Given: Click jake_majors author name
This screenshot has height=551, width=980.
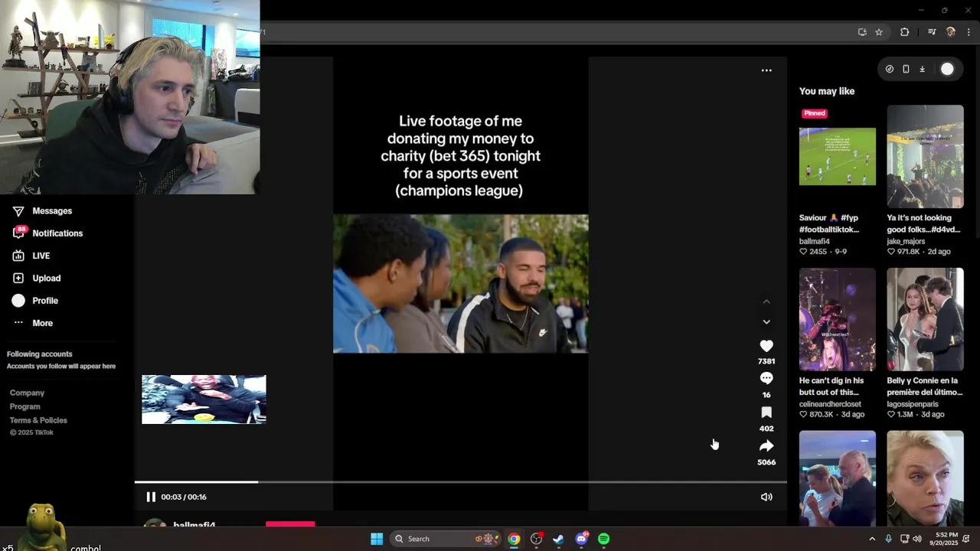Looking at the screenshot, I should tap(906, 241).
